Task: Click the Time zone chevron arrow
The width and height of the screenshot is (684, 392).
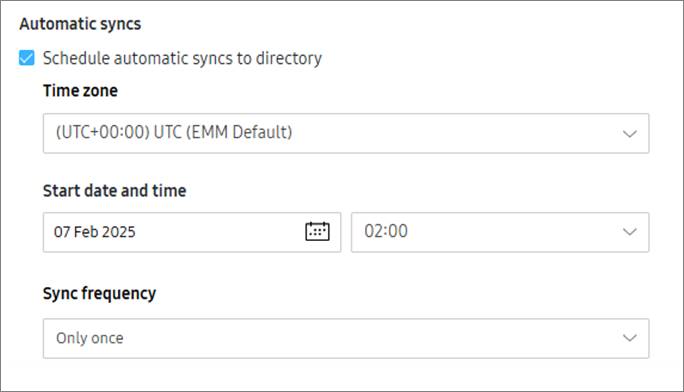Action: pyautogui.click(x=629, y=133)
